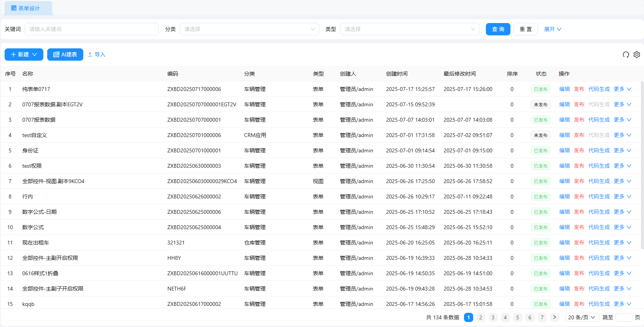Click 代码生成 for the 行内 row
This screenshot has height=327, width=644.
[599, 197]
